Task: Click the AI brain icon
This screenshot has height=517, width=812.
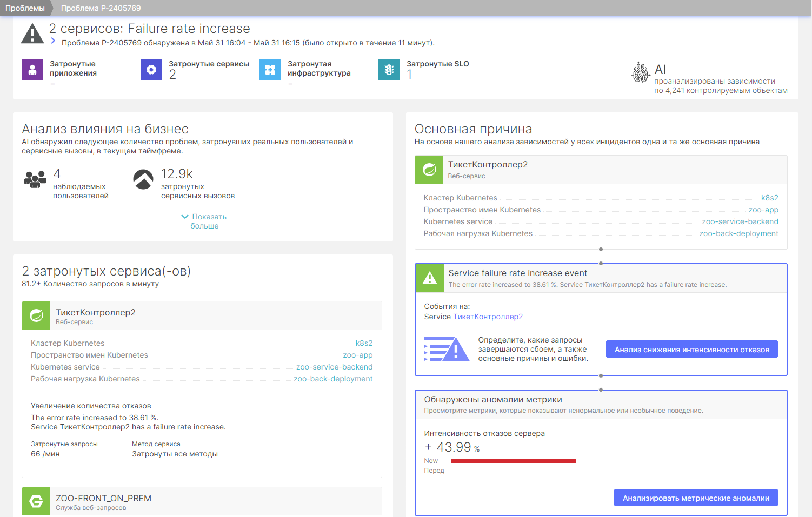Action: pos(641,72)
